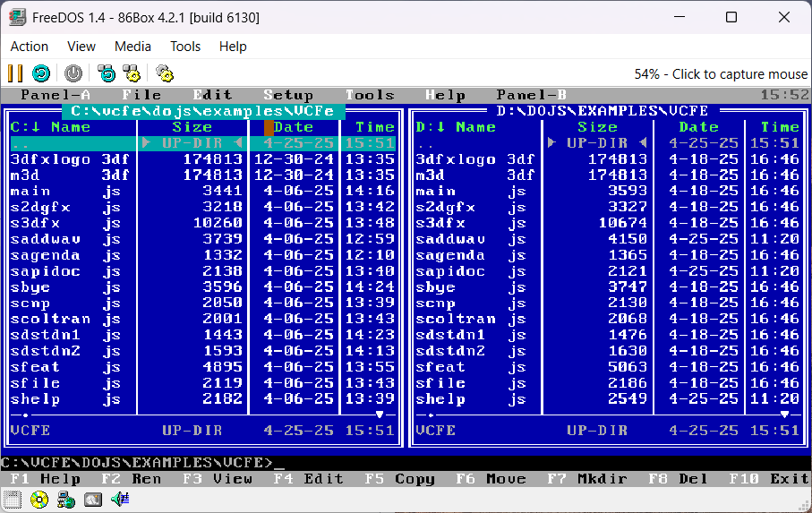812x513 pixels.
Task: Click the Name column header in right panel
Action: point(476,127)
